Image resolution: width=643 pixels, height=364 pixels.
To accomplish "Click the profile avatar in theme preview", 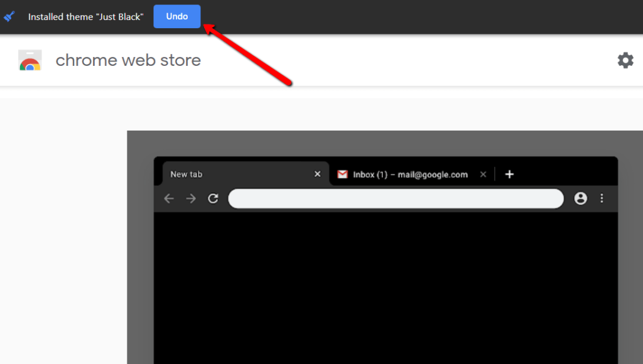I will [x=580, y=198].
